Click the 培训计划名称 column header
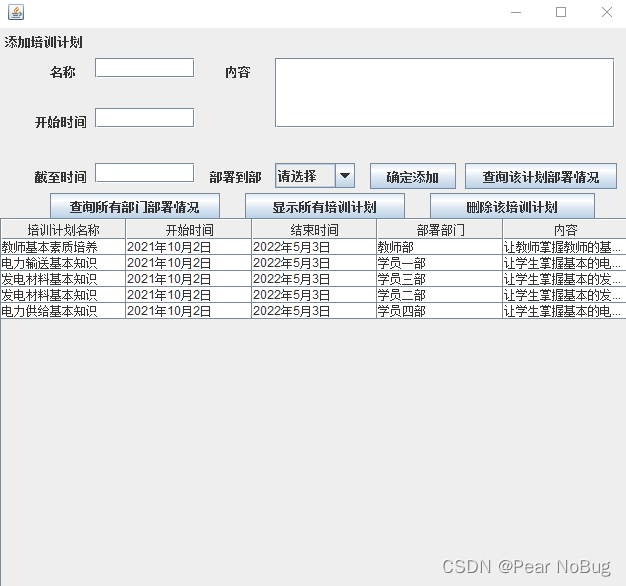The height and width of the screenshot is (586, 626). pos(63,230)
